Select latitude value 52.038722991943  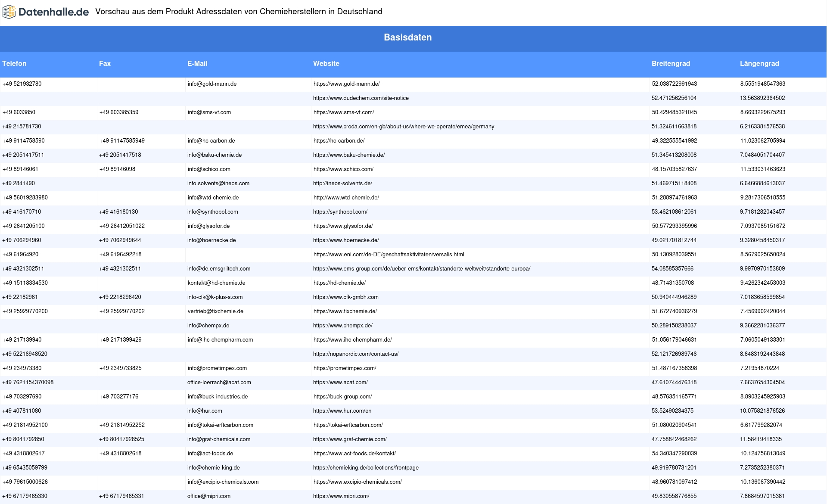click(674, 84)
